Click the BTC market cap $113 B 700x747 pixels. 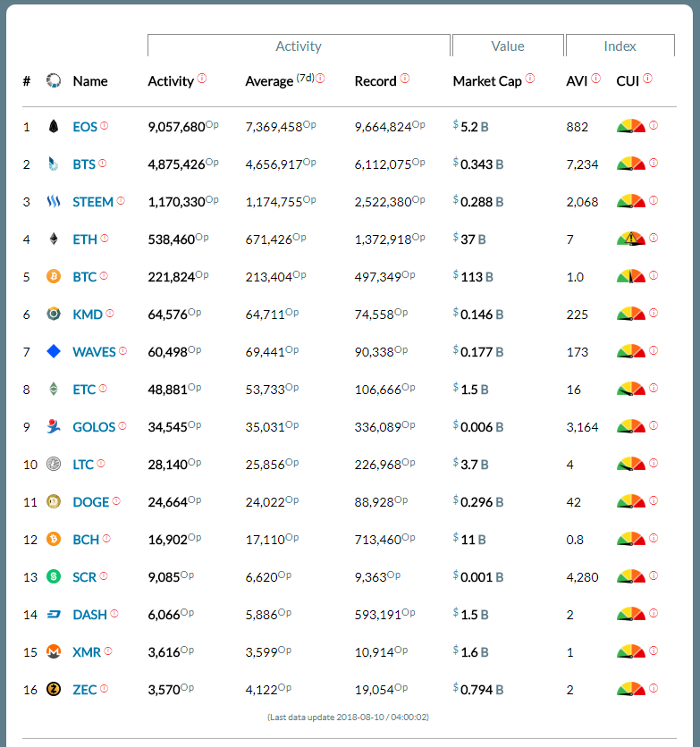(x=473, y=277)
